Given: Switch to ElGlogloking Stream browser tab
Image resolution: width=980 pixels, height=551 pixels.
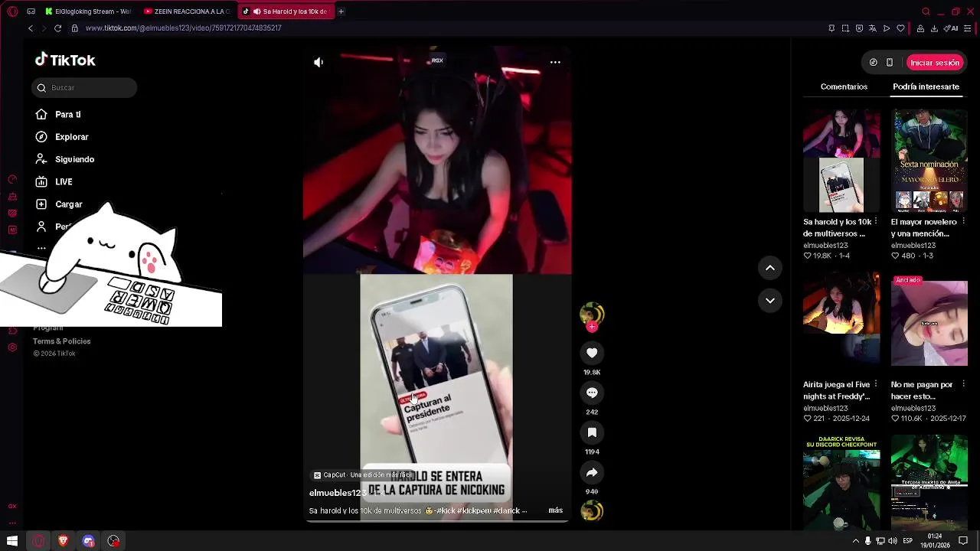Looking at the screenshot, I should coord(88,11).
